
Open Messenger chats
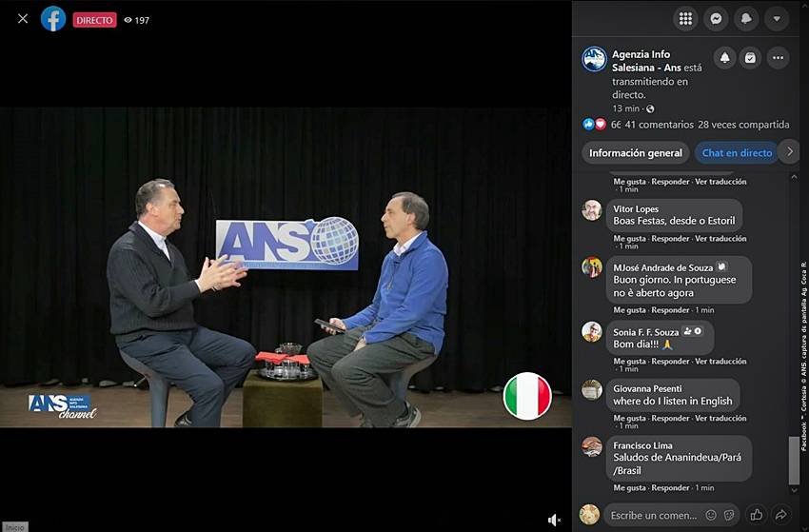[716, 19]
